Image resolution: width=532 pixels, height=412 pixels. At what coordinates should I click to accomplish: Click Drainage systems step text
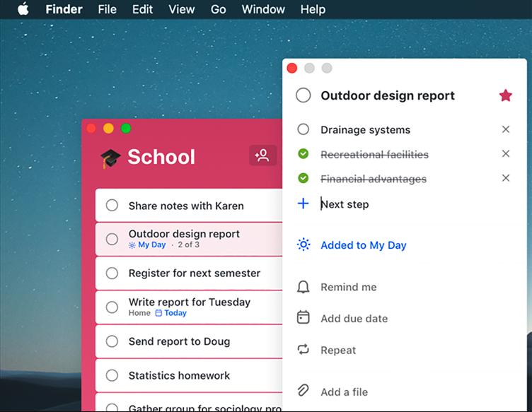click(x=366, y=130)
